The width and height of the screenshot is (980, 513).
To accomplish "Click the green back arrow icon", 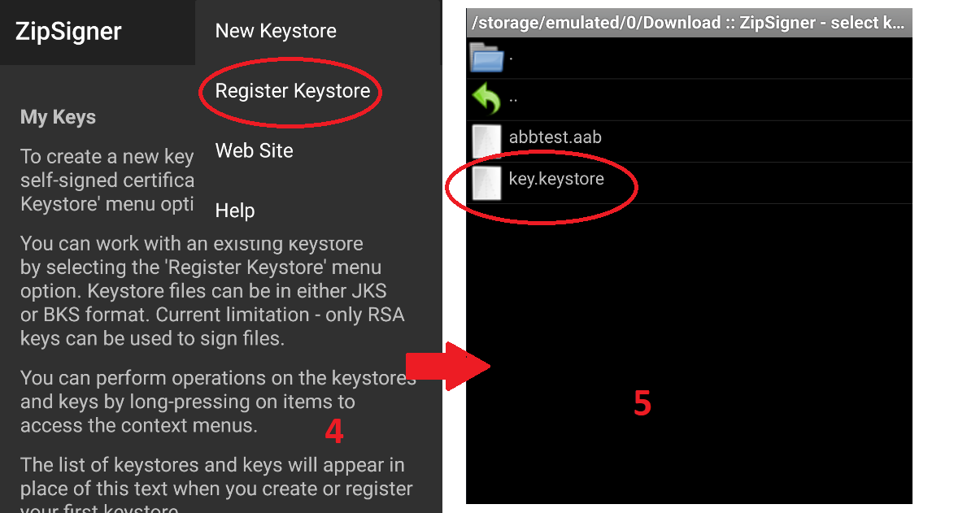I will [486, 99].
